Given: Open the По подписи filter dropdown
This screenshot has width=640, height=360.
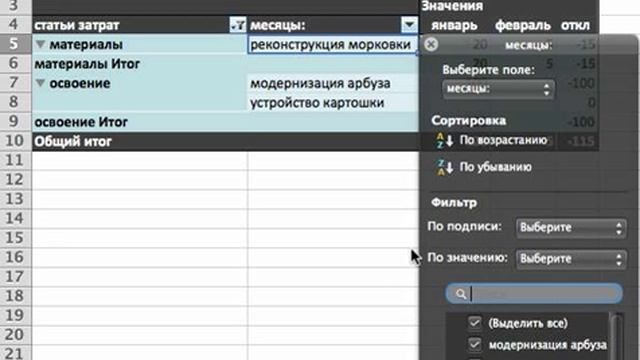Looking at the screenshot, I should point(571,228).
